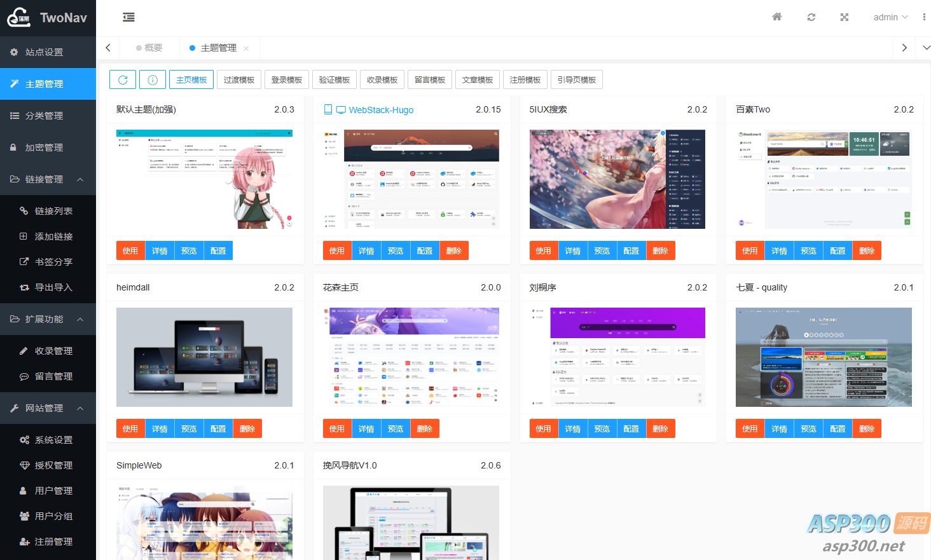
Task: Click the sidebar collapse icon next to the logo
Action: pos(128,17)
